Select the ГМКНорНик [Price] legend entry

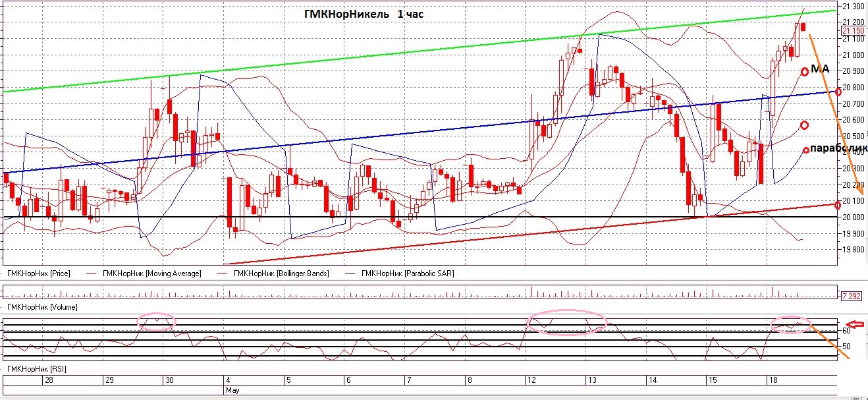(x=38, y=273)
